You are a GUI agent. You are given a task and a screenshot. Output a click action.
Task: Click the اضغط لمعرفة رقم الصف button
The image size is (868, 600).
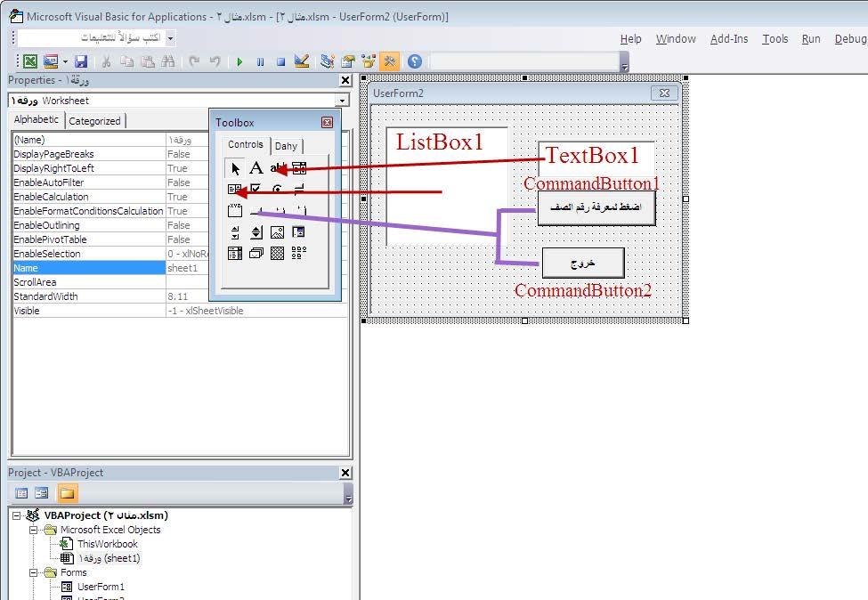[x=596, y=207]
